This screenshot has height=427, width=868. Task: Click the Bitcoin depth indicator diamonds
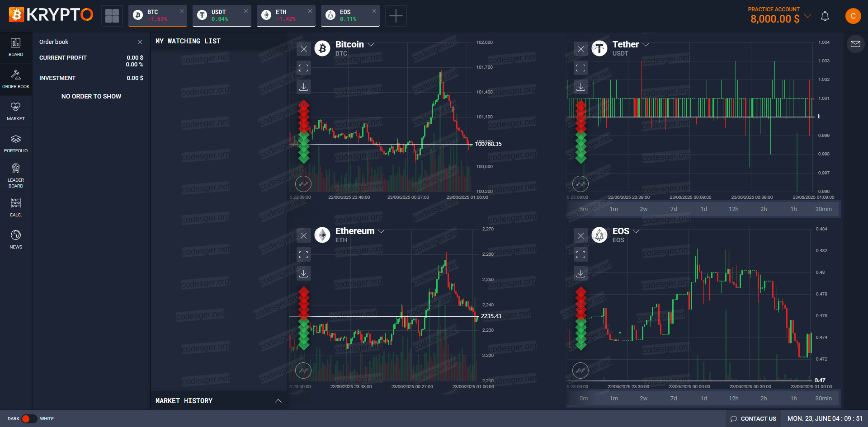click(x=304, y=131)
